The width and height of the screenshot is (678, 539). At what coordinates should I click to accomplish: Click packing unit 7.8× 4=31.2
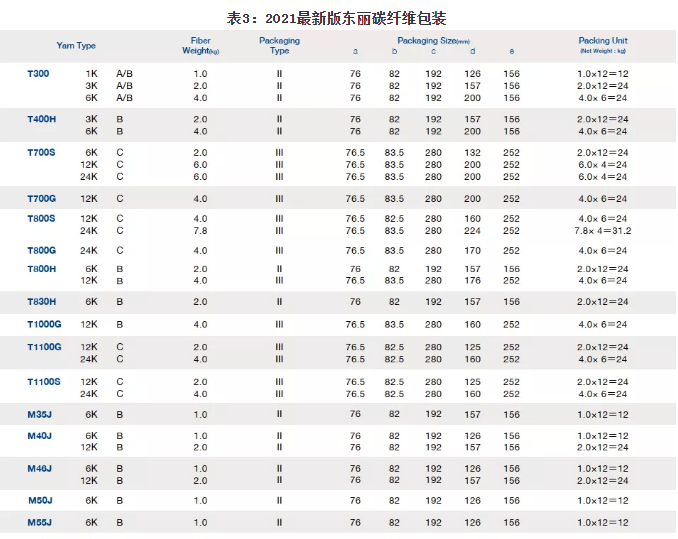click(x=603, y=231)
